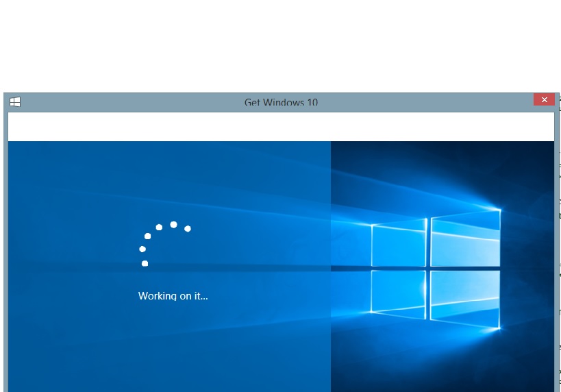Viewport: 561px width, 392px height.
Task: Click the "Working on it..." status text
Action: (x=173, y=296)
